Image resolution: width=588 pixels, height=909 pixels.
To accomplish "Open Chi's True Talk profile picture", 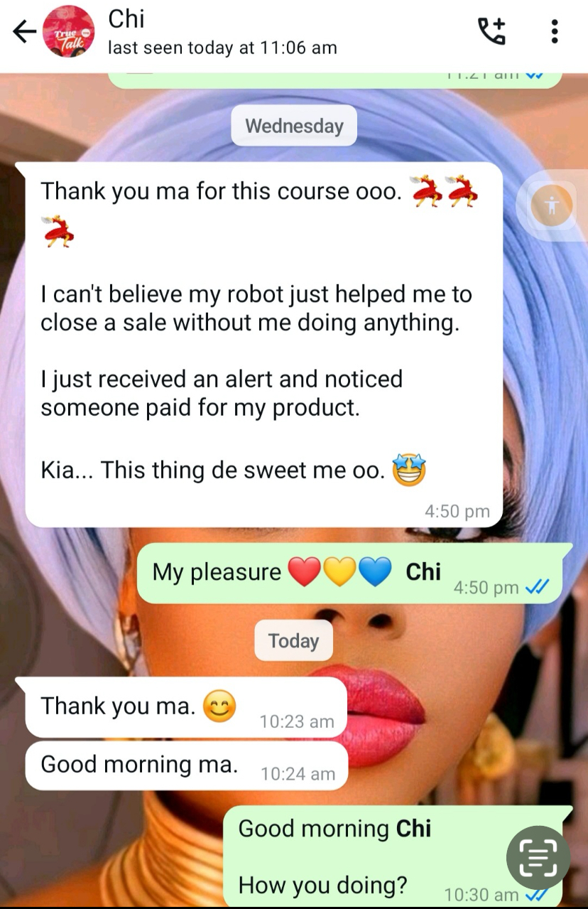I will (x=69, y=31).
